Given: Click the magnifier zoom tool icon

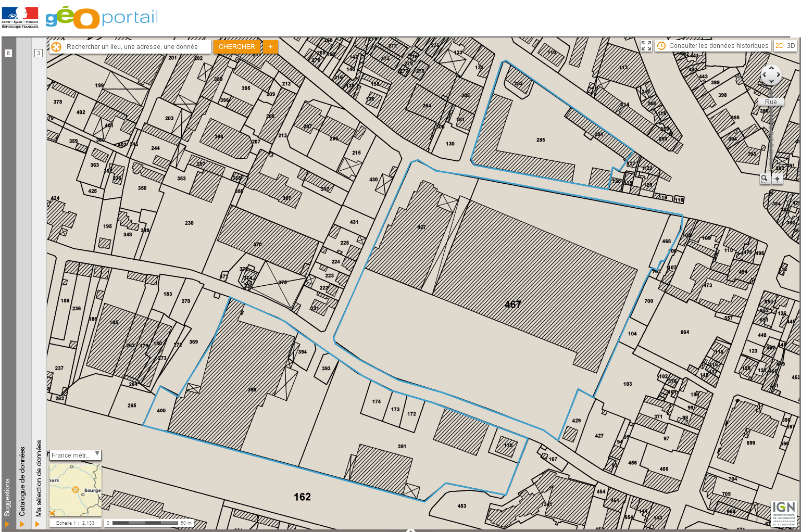Looking at the screenshot, I should pos(765,179).
